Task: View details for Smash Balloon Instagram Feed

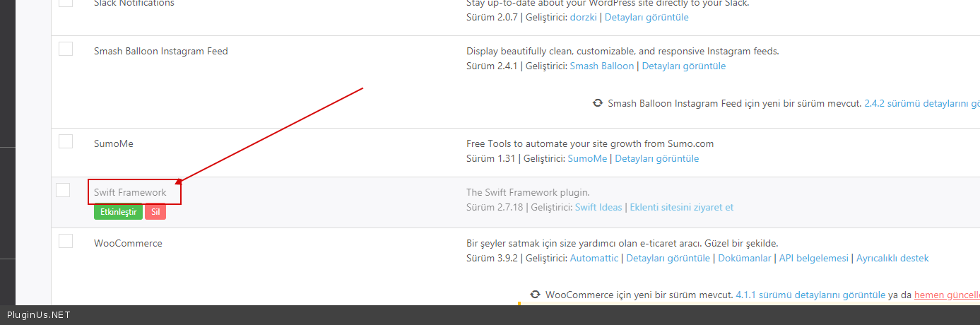Action: click(x=684, y=66)
